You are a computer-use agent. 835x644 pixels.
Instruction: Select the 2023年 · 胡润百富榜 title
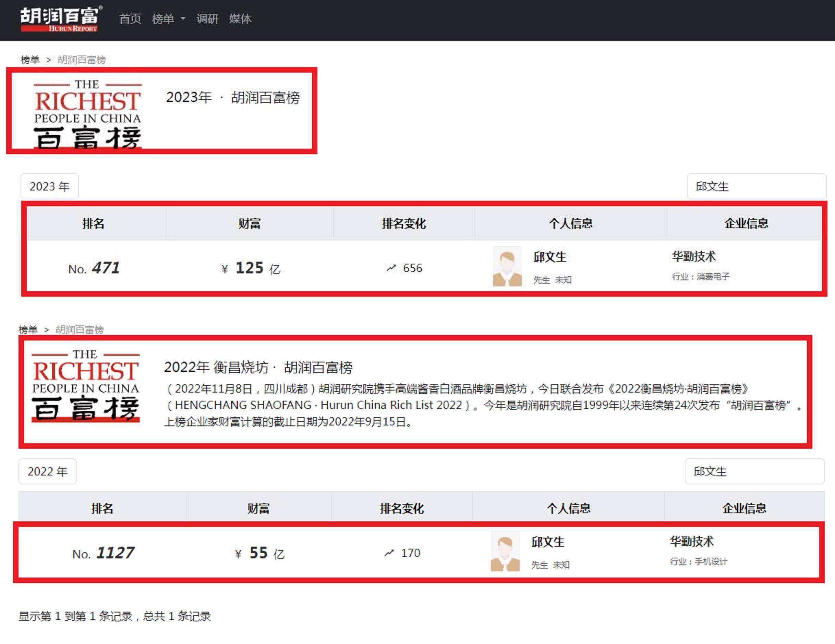233,97
